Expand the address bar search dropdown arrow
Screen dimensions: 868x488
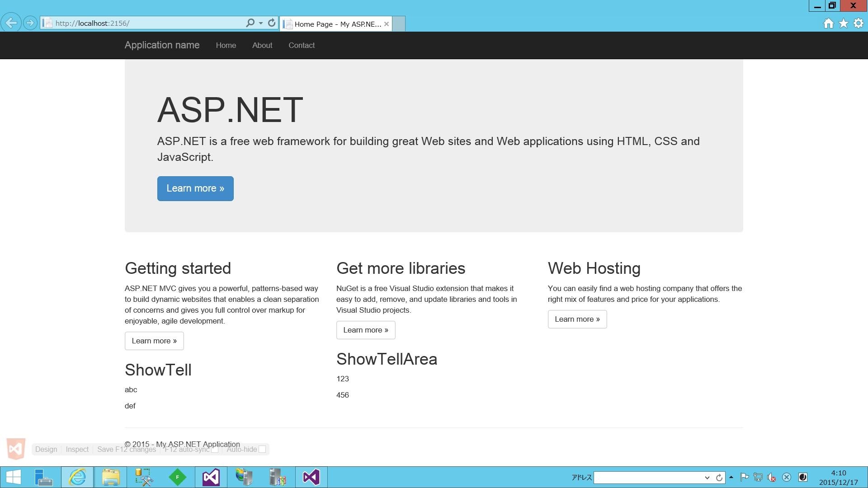coord(261,23)
